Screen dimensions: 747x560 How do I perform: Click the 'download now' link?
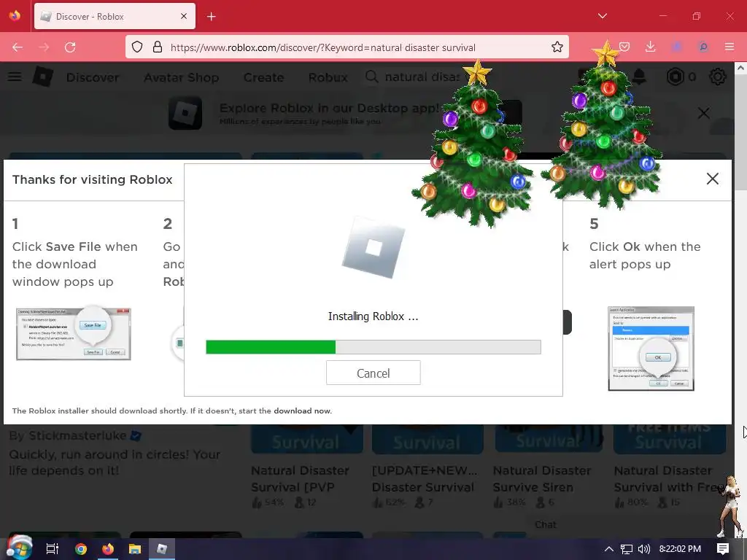(303, 411)
